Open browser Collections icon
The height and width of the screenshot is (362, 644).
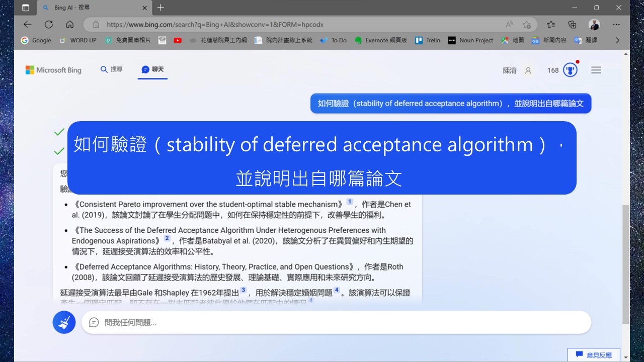[572, 24]
